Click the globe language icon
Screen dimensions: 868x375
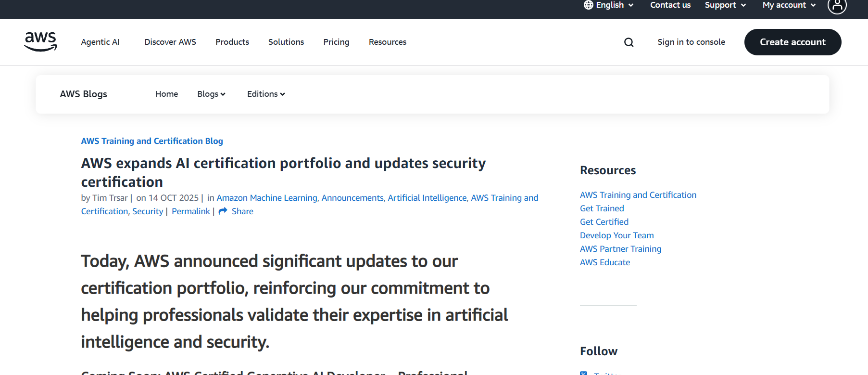(588, 5)
